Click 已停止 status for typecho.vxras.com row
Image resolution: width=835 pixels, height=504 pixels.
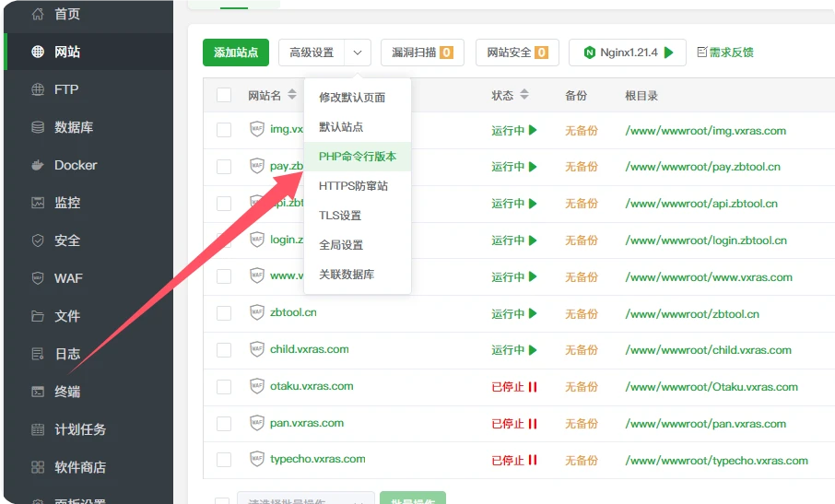click(x=508, y=461)
